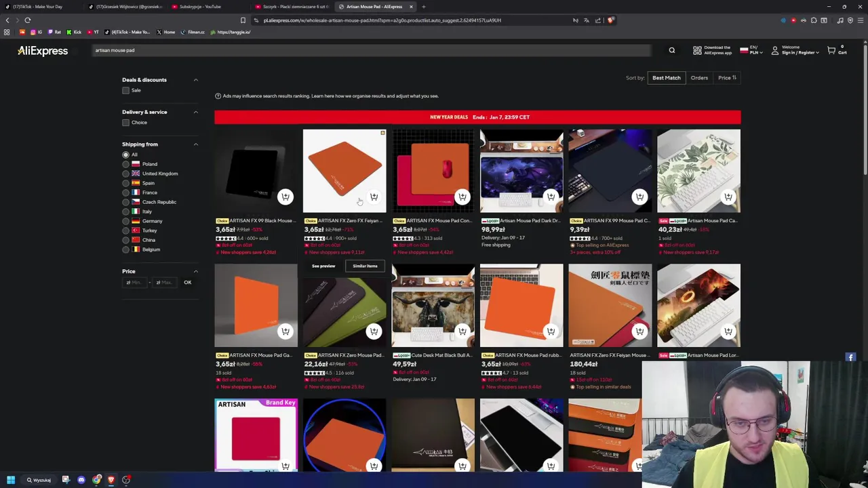Add 180,44zł ARTISAN FX Zero Feiyan to cart
The width and height of the screenshot is (868, 488).
pos(639,331)
